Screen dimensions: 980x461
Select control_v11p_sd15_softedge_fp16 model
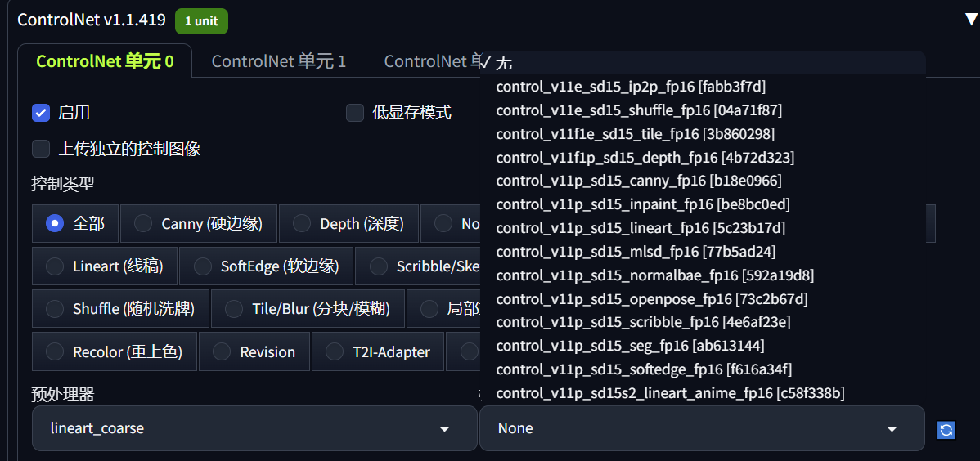tap(703, 369)
